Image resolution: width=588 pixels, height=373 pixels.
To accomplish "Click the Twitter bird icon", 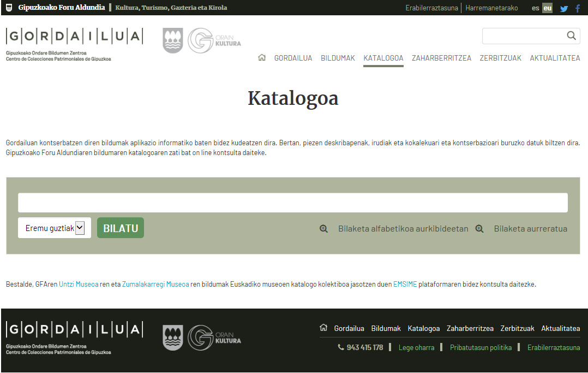I will (x=564, y=8).
